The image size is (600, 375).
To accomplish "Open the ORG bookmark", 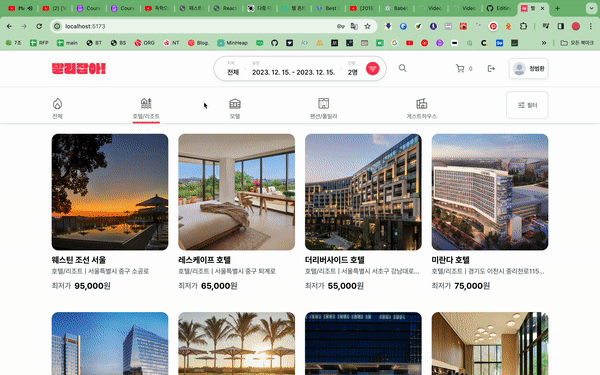I will (145, 43).
